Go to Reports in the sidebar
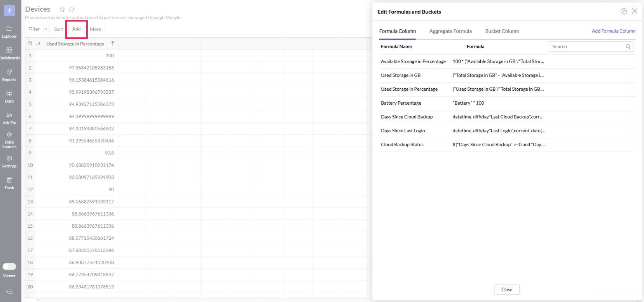The height and width of the screenshot is (302, 644). click(x=9, y=75)
